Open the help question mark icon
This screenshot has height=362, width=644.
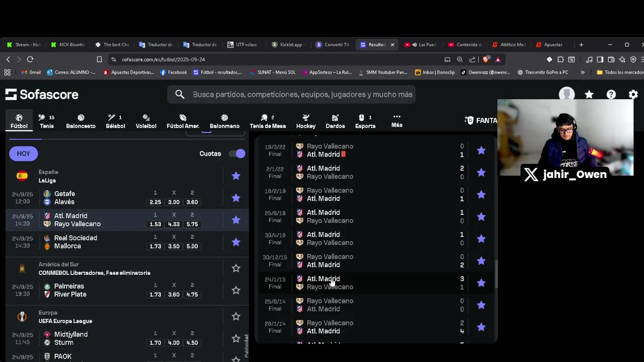611,95
